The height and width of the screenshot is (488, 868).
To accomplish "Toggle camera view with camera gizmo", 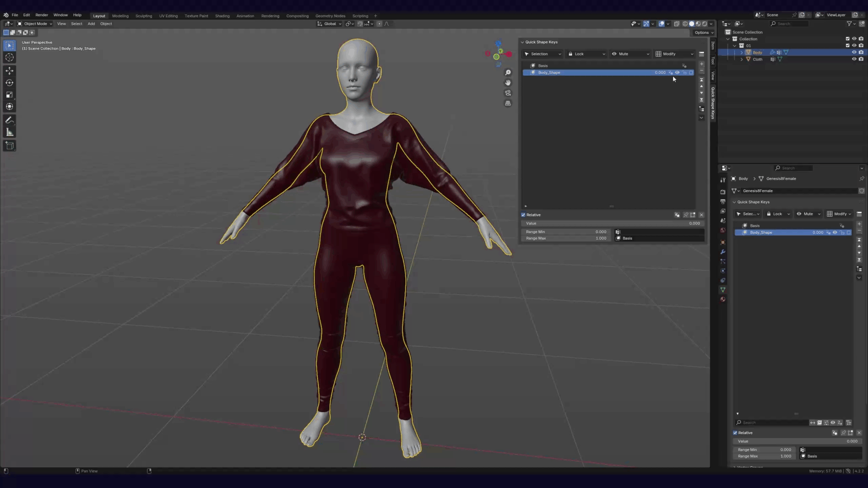I will point(508,93).
